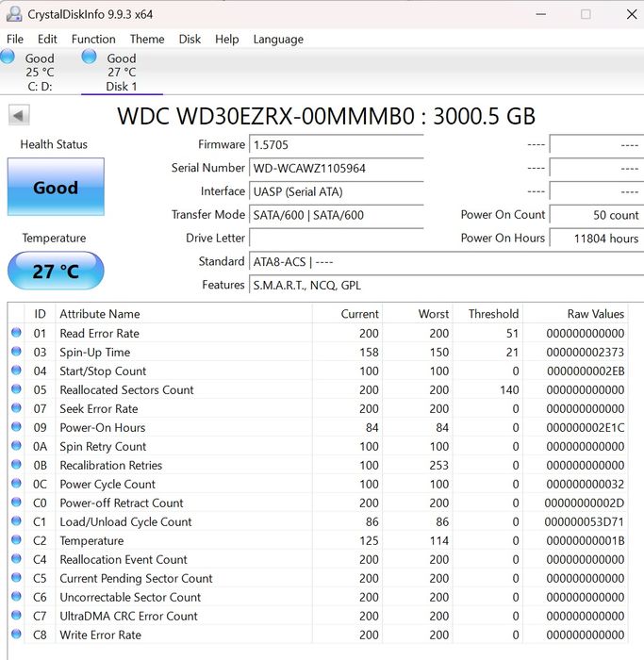Click the Features field S.M.A.R.T., NCQ, GPL
This screenshot has width=644, height=660.
pyautogui.click(x=447, y=286)
